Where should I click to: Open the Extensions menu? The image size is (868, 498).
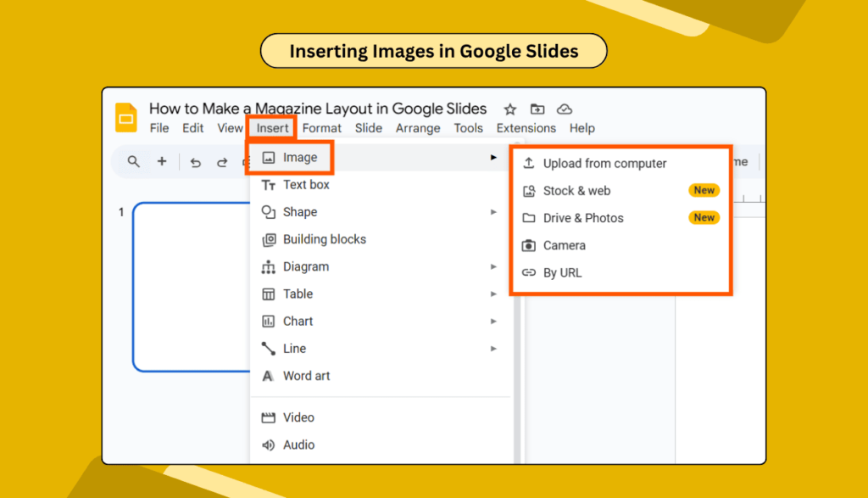[x=526, y=128]
